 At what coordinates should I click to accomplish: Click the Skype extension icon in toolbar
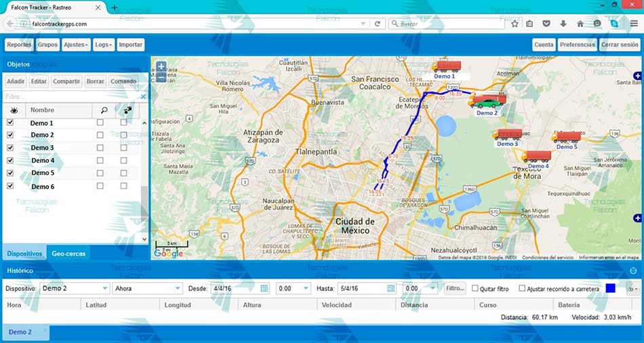(614, 24)
